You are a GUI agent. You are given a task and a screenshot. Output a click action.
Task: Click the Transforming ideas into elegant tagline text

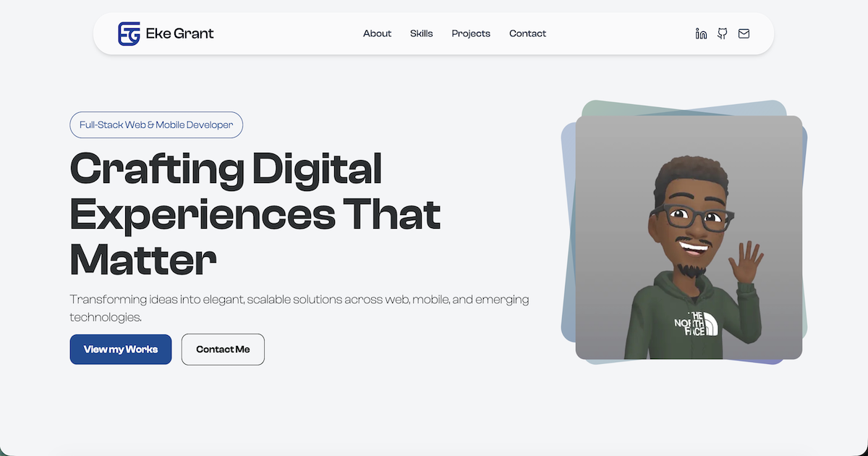(x=299, y=308)
